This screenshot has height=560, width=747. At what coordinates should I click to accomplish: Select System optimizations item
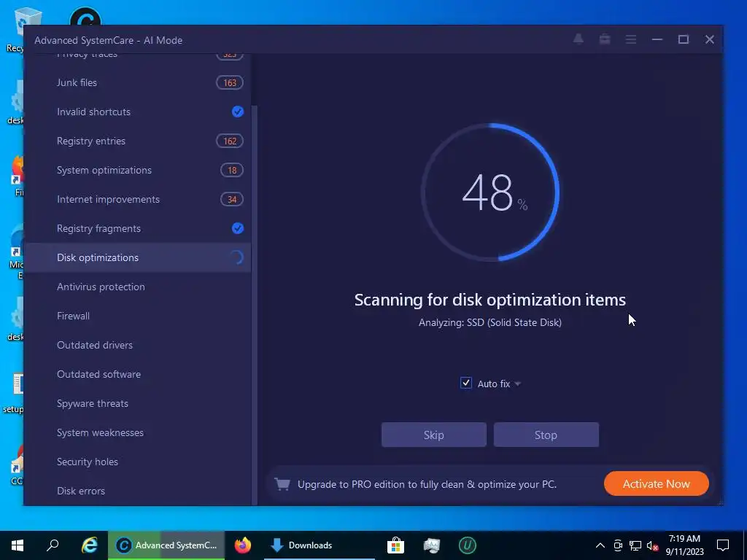(x=137, y=170)
